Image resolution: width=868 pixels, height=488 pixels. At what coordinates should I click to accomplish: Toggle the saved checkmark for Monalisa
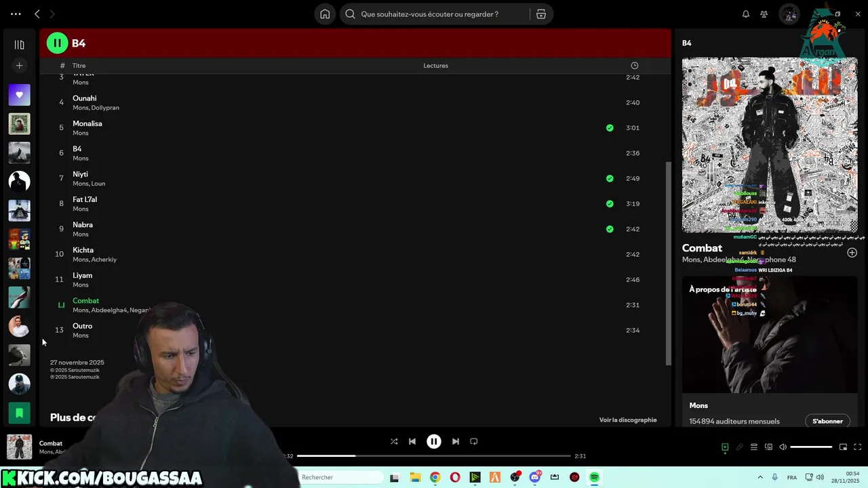click(x=610, y=128)
